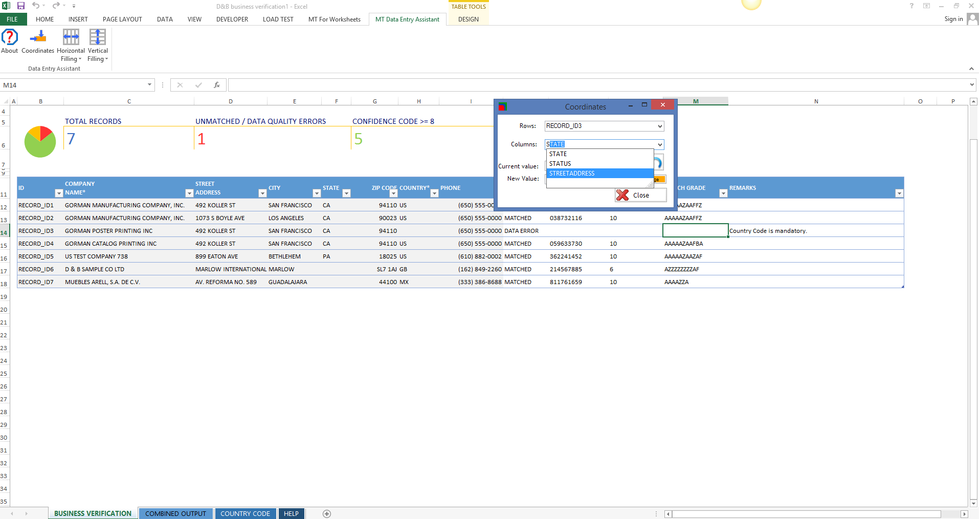Expand the Name Box dropdown
This screenshot has width=980, height=519.
[149, 85]
